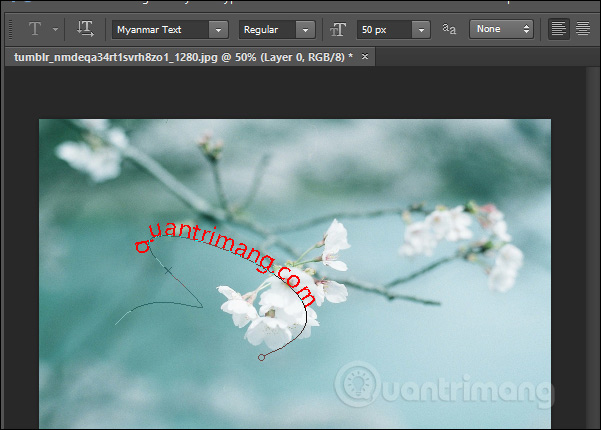Click the Regular font style field
The height and width of the screenshot is (430, 601).
(x=267, y=30)
